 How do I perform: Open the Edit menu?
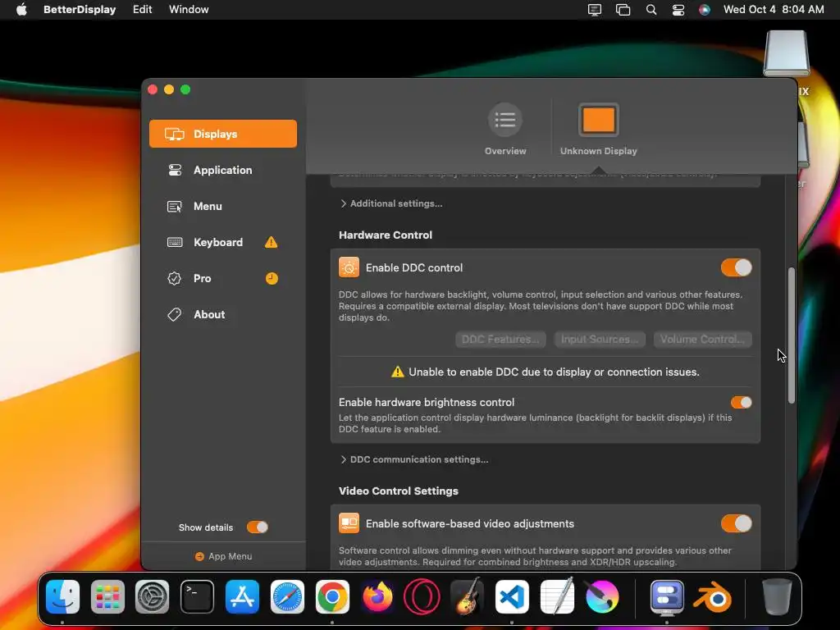143,9
